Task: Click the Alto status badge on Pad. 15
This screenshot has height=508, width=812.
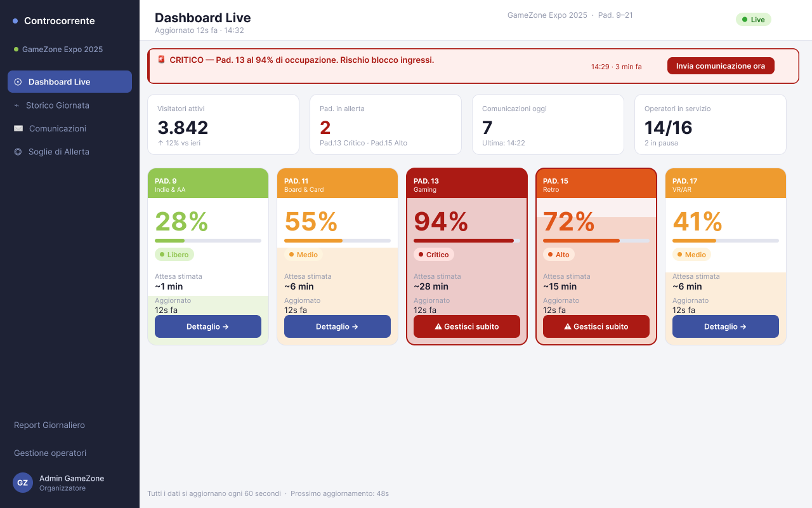Action: [559, 255]
